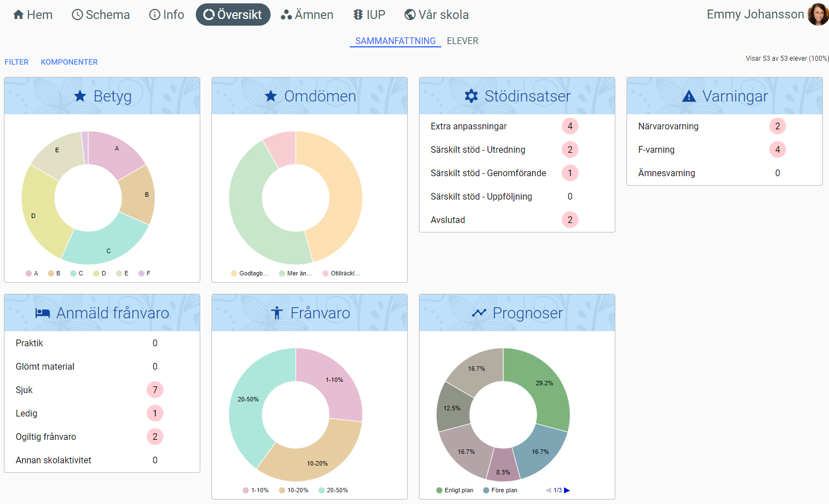Screen dimensions: 829x504
Task: Click the Stödinsatser flower icon
Action: pos(471,96)
